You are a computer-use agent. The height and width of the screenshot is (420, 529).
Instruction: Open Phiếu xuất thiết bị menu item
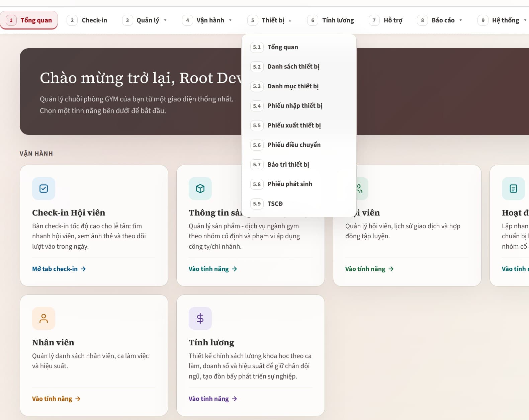pyautogui.click(x=299, y=125)
